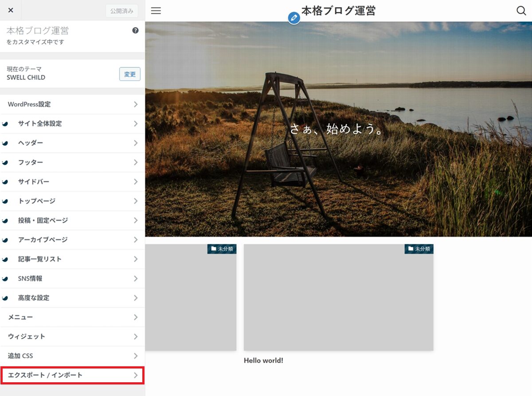Click the SWELL icon beside サイト全体設定
The width and height of the screenshot is (532, 396).
tap(5, 124)
